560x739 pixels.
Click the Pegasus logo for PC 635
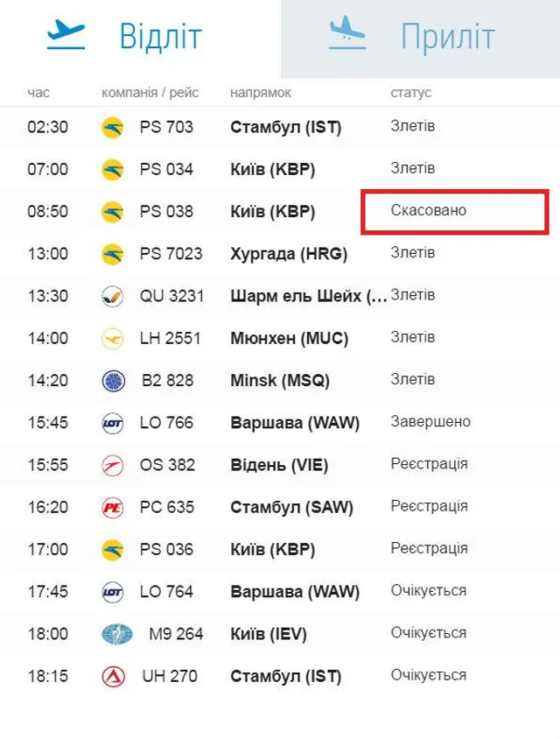point(113,507)
